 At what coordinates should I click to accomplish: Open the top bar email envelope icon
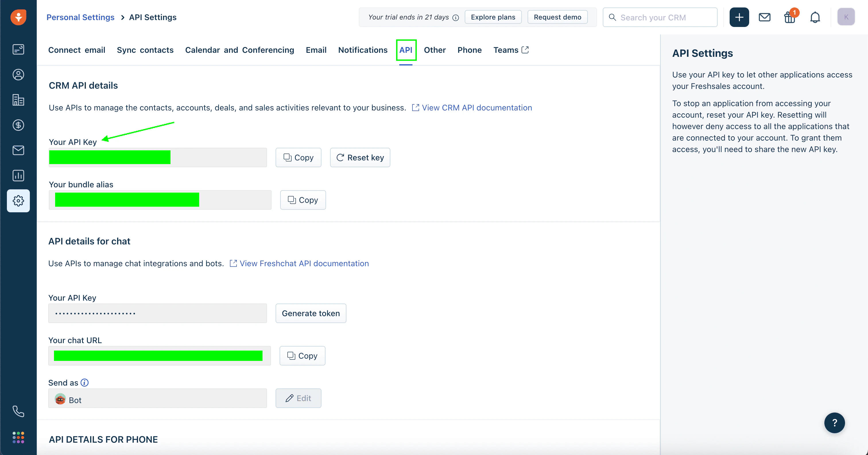(764, 17)
